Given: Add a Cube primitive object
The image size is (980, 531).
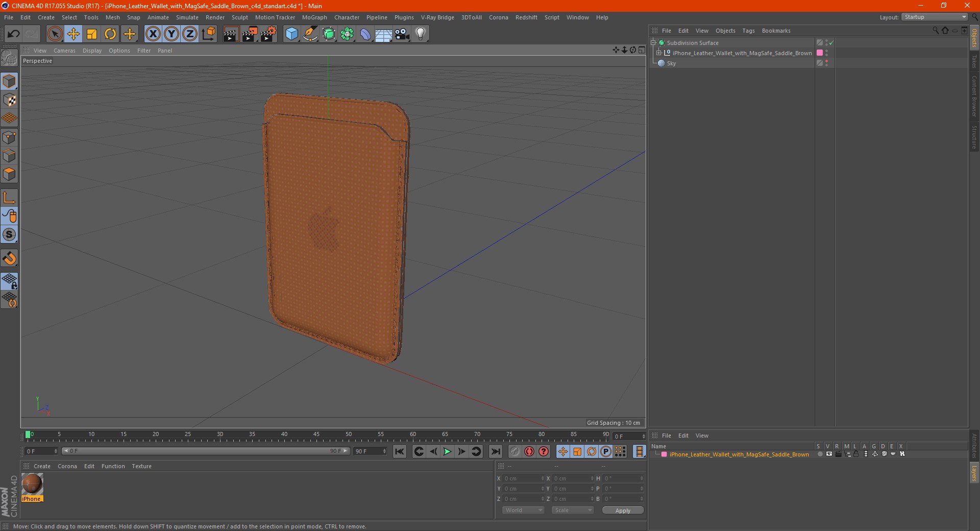Looking at the screenshot, I should pyautogui.click(x=291, y=34).
